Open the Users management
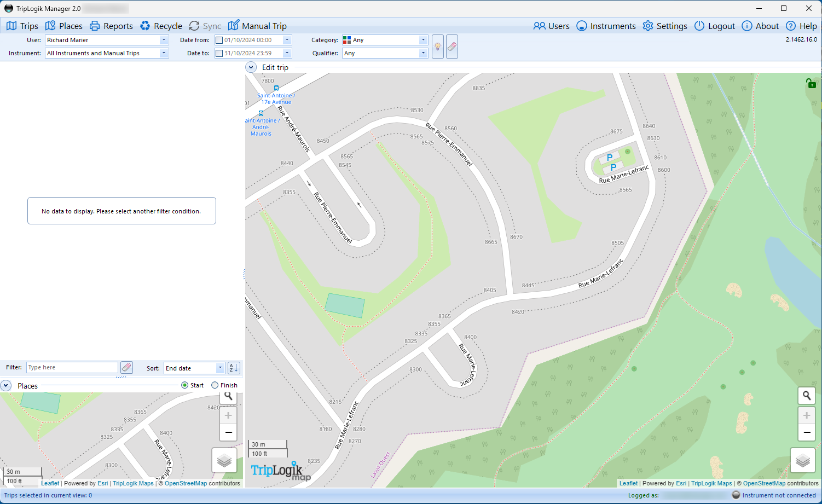 pos(552,26)
